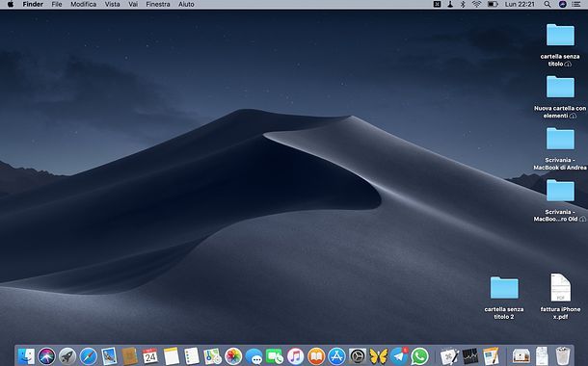The height and width of the screenshot is (366, 588).
Task: Click the black square menu bar icon left of Bluetooth
Action: click(x=437, y=4)
